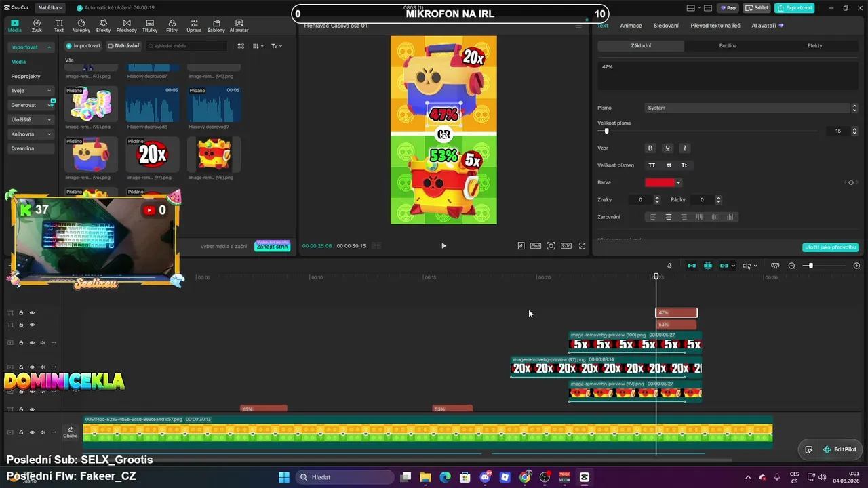Image resolution: width=868 pixels, height=488 pixels.
Task: Lock the 47% text track
Action: tap(21, 313)
